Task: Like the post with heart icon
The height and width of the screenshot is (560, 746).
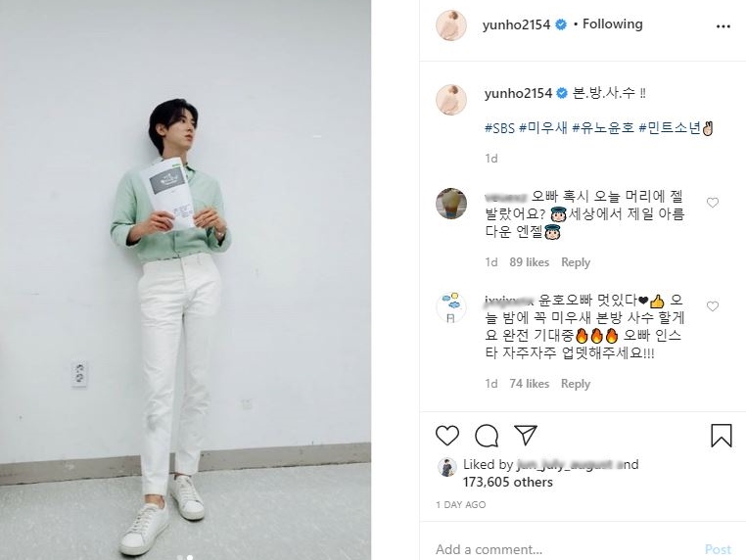Action: click(447, 436)
